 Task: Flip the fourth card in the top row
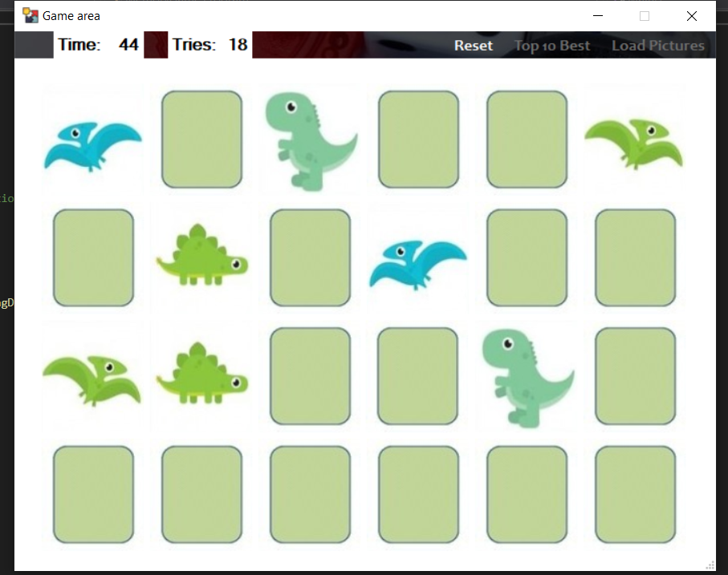pyautogui.click(x=417, y=140)
